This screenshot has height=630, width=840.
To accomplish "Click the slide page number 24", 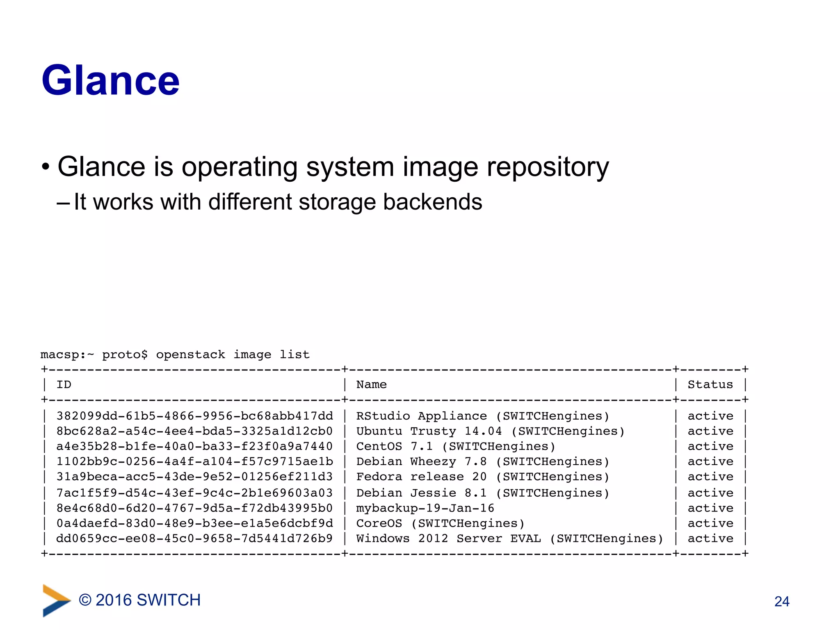I will 782,602.
